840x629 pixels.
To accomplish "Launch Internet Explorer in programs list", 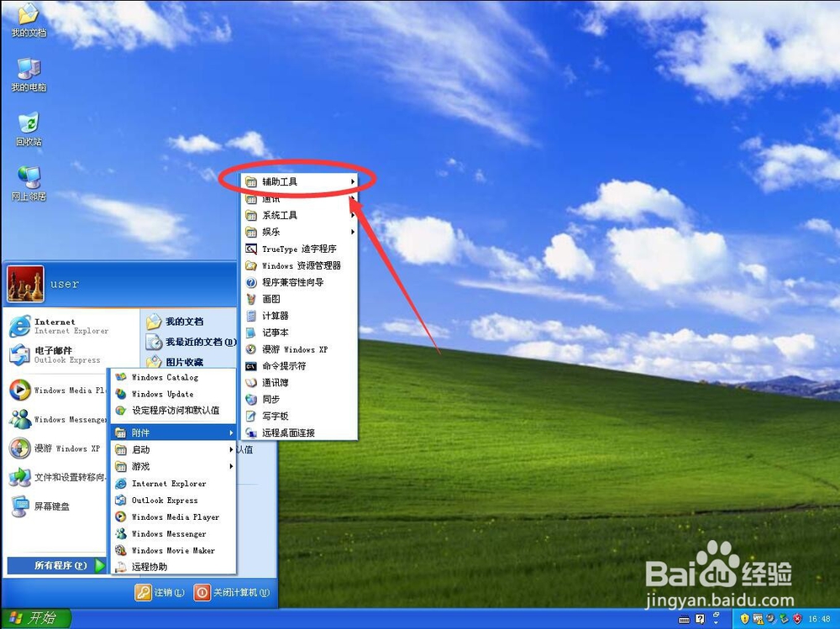I will point(173,483).
